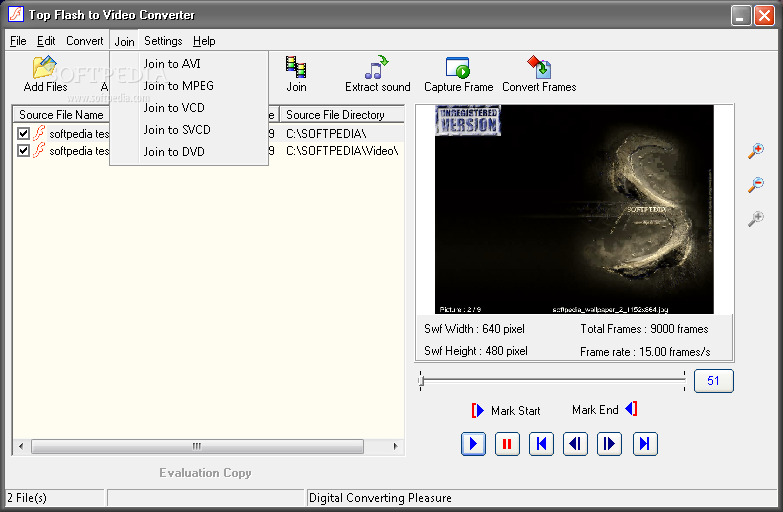This screenshot has width=783, height=512.
Task: Click the frame position slider handle
Action: click(421, 382)
